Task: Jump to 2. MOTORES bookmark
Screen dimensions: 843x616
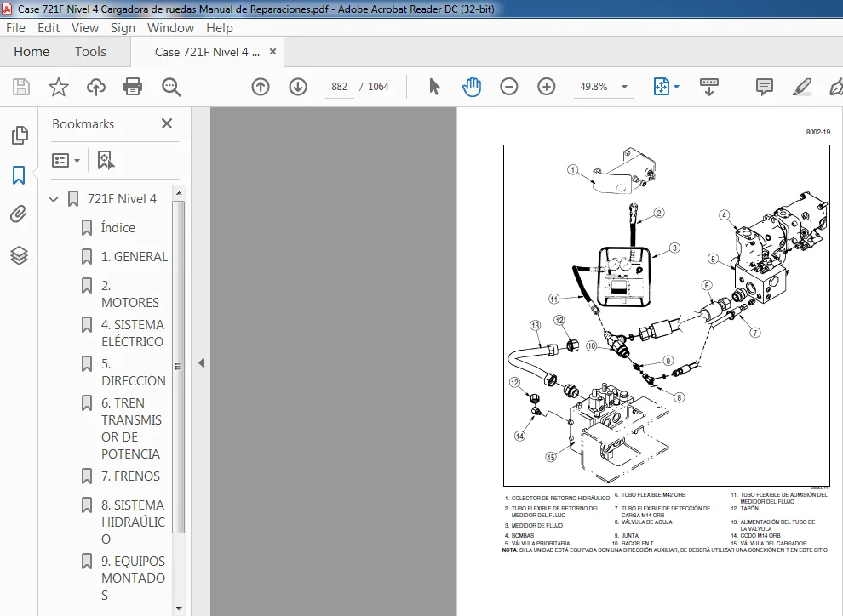Action: pyautogui.click(x=130, y=294)
